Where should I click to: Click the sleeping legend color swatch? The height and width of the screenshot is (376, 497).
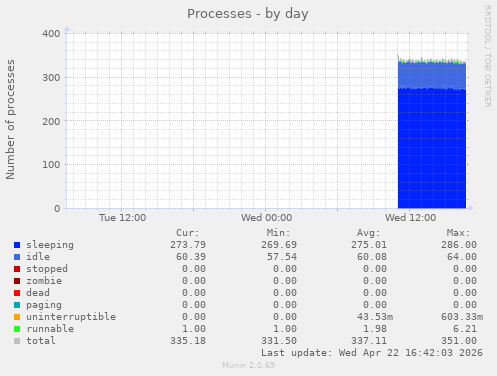pos(17,245)
